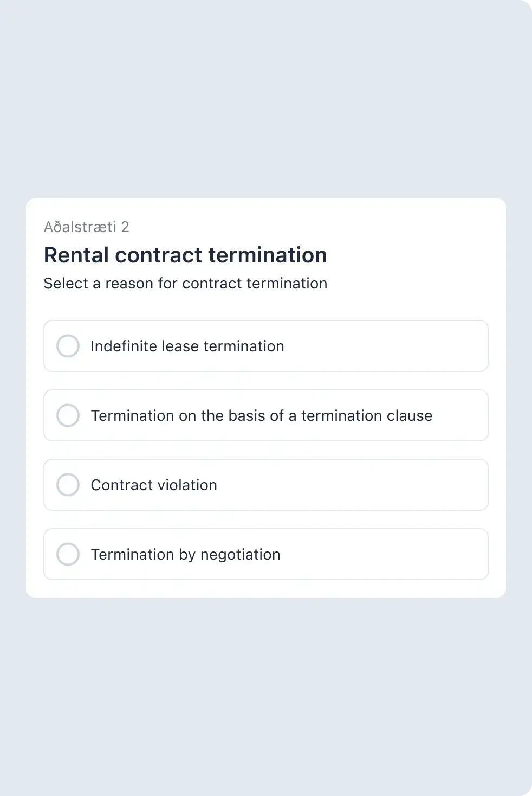Choose the termination clause radio circle
The height and width of the screenshot is (796, 532).
[x=68, y=415]
